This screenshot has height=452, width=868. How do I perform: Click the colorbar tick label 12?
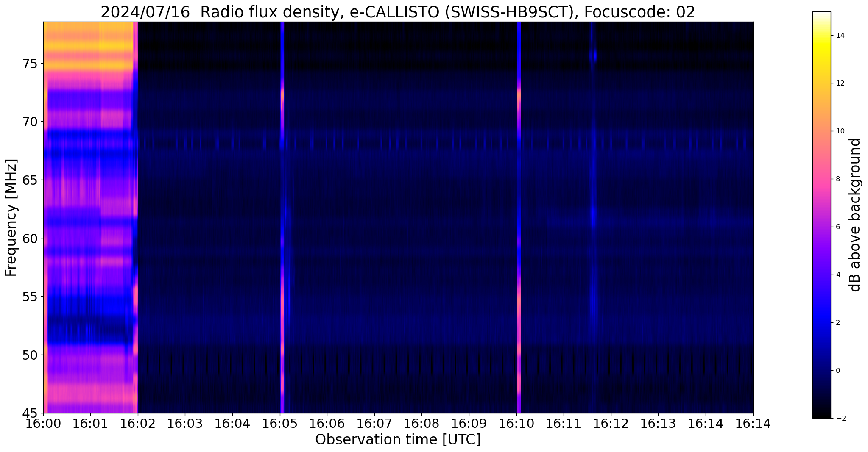click(x=840, y=83)
